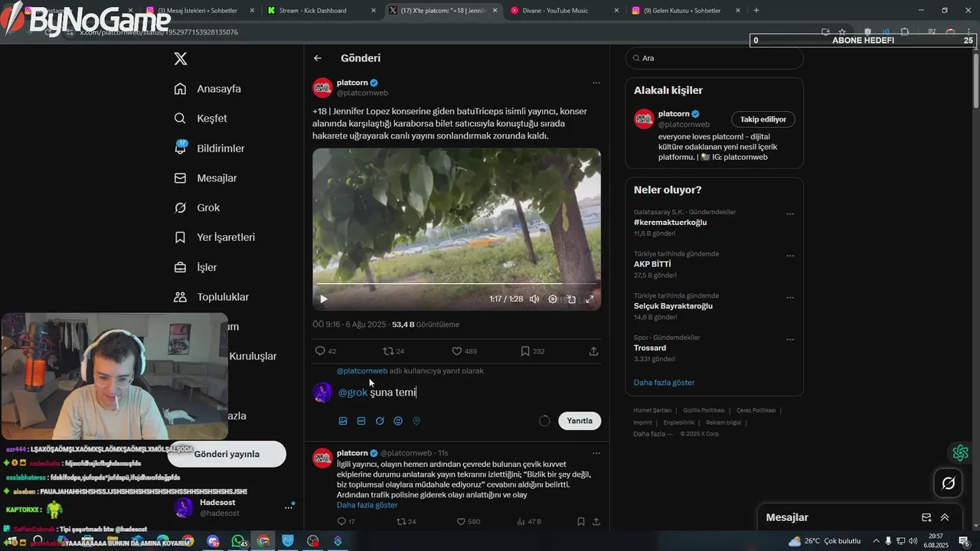Play the post video

pyautogui.click(x=323, y=299)
